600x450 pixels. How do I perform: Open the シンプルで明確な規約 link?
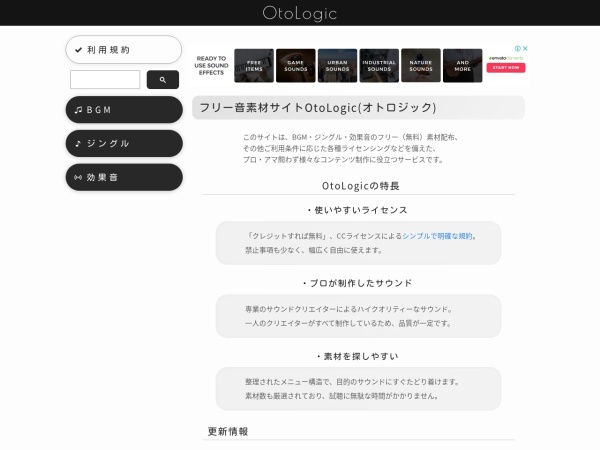[437, 236]
